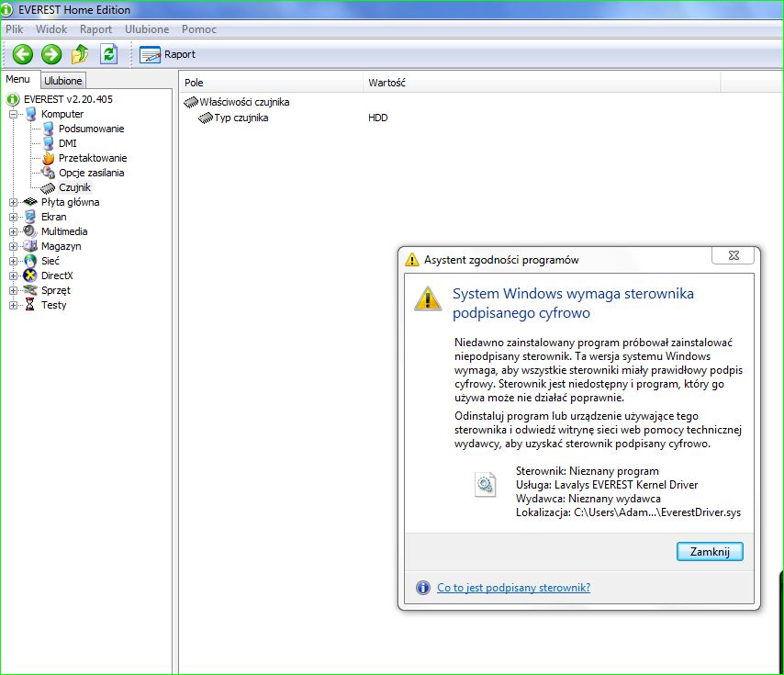Click the Pole column header
The height and width of the screenshot is (675, 784).
coord(271,83)
